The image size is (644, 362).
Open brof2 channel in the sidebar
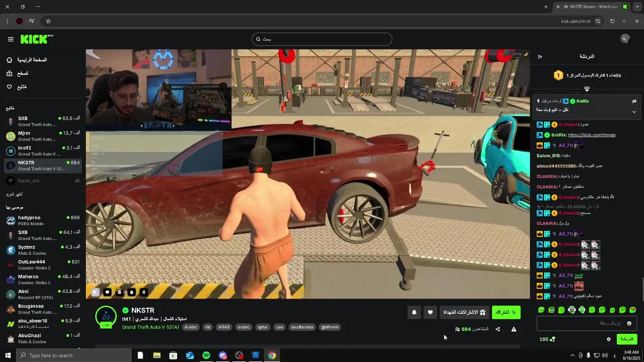point(43,151)
